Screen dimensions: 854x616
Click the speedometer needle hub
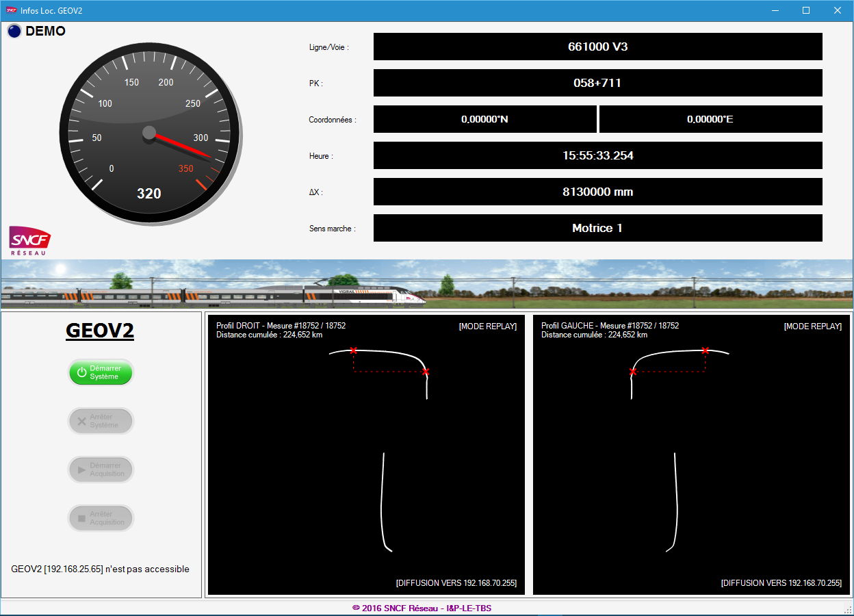tap(149, 133)
